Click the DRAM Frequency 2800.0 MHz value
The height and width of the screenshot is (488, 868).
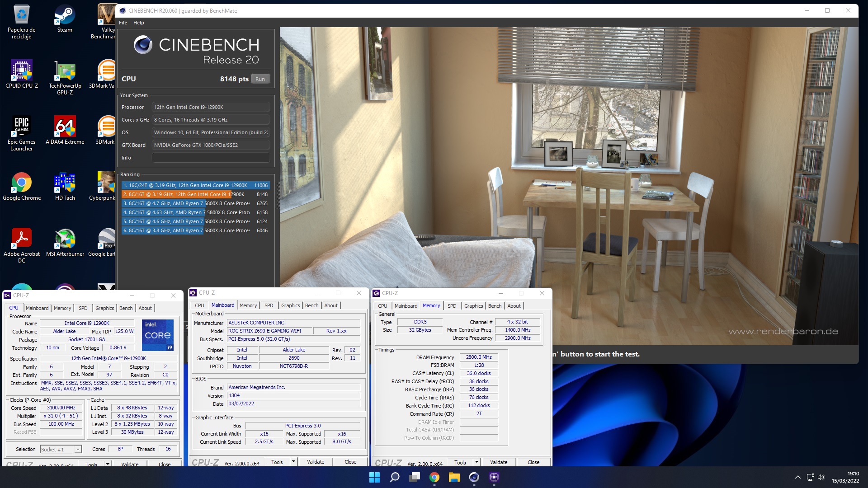point(479,357)
